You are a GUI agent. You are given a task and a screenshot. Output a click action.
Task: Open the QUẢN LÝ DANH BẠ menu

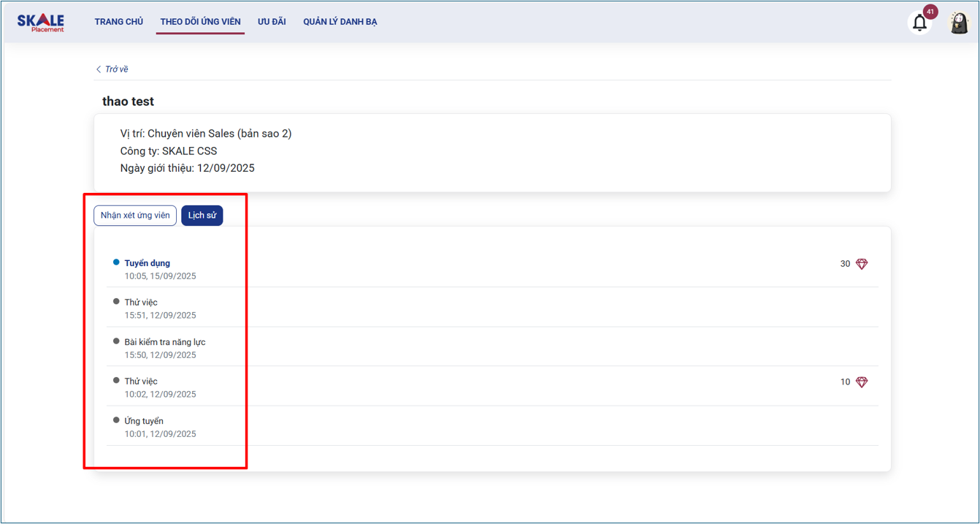[340, 22]
